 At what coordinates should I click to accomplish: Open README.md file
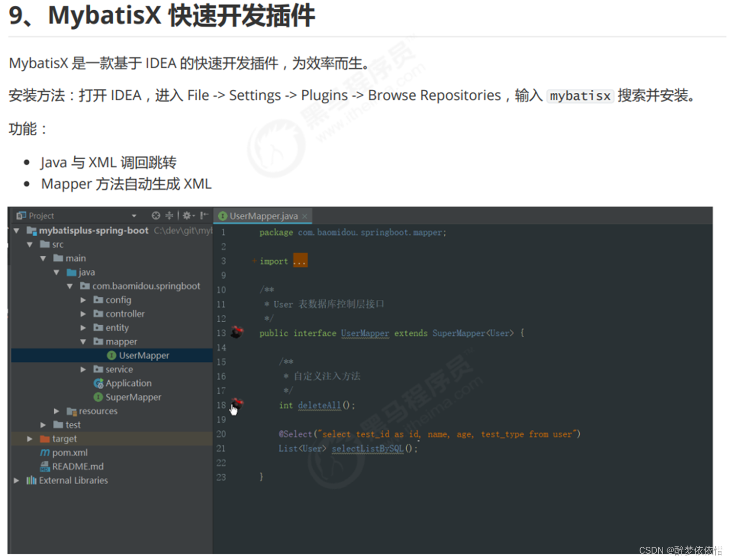[78, 467]
